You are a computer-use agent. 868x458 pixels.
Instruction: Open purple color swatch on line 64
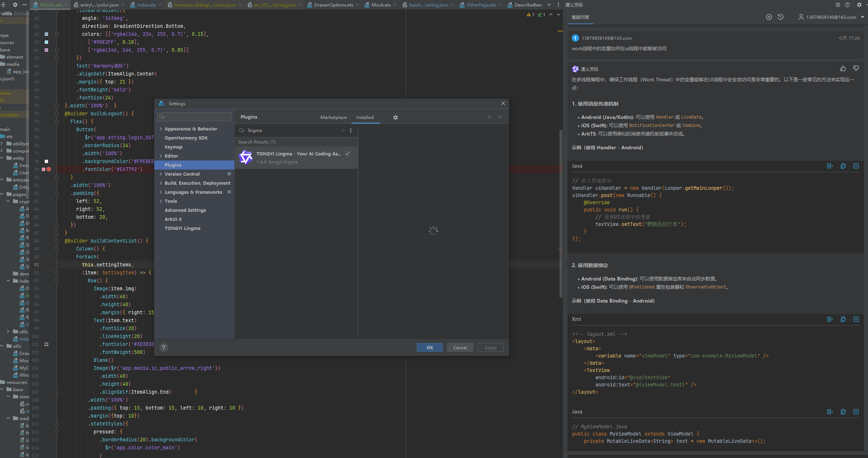(x=46, y=50)
